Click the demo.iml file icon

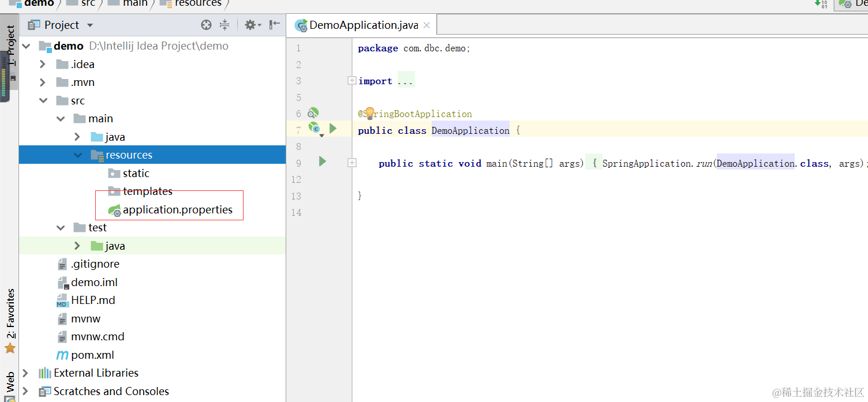click(62, 283)
